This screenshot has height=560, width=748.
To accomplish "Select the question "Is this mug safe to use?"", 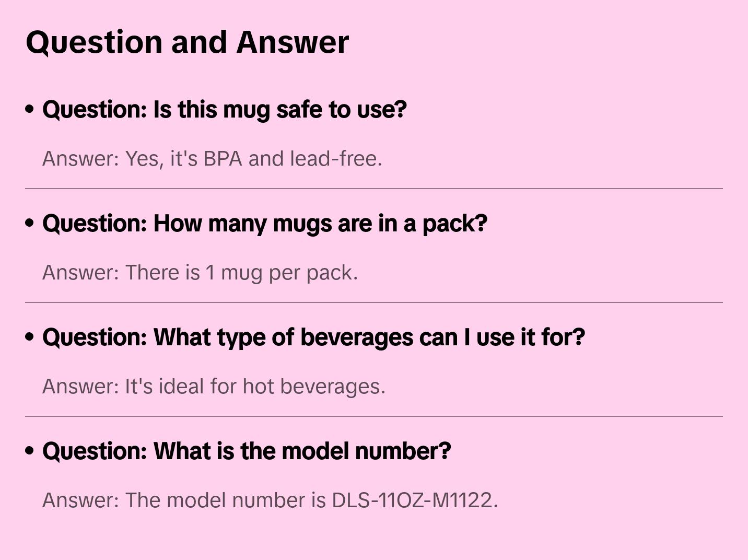I will click(x=225, y=110).
